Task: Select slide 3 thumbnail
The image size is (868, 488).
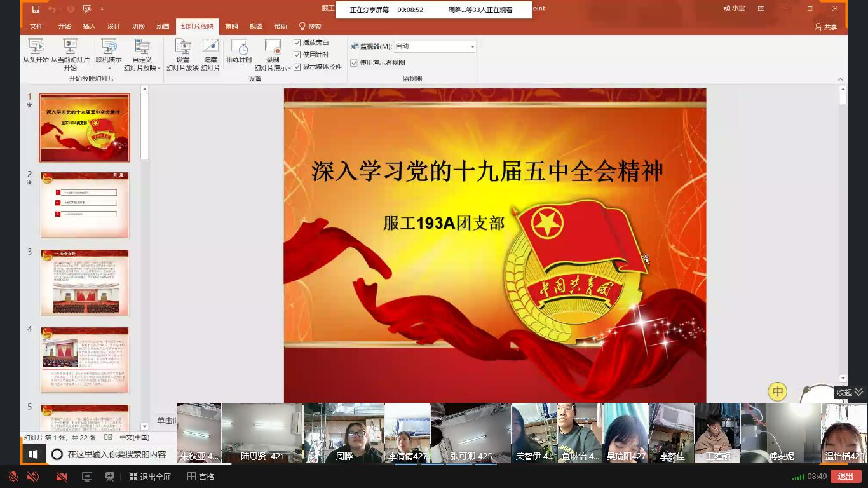Action: coord(85,282)
